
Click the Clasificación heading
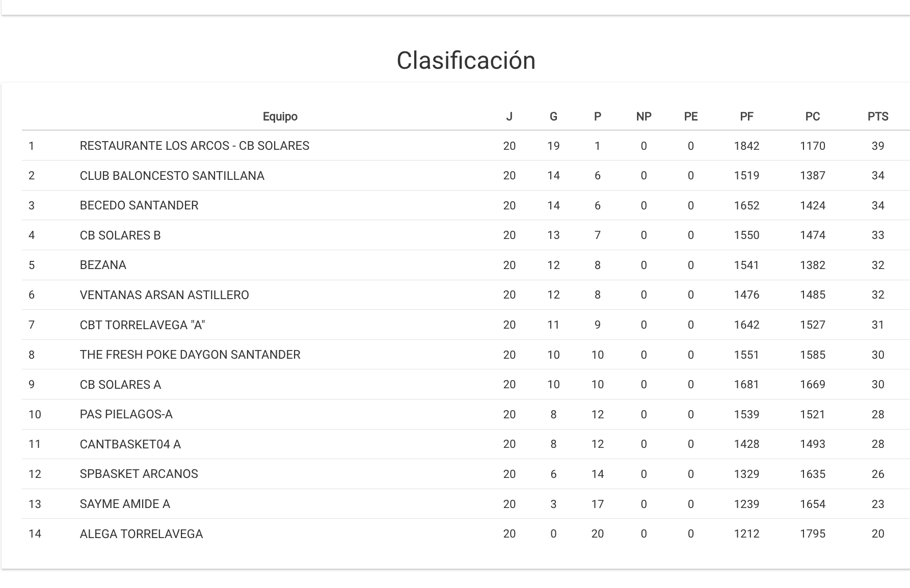point(466,61)
